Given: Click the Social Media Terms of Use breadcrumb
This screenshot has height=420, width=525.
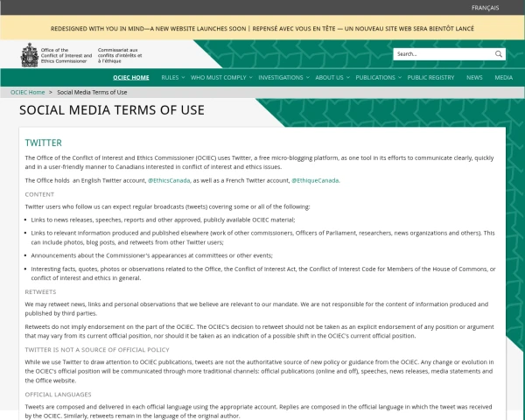Looking at the screenshot, I should pos(92,92).
